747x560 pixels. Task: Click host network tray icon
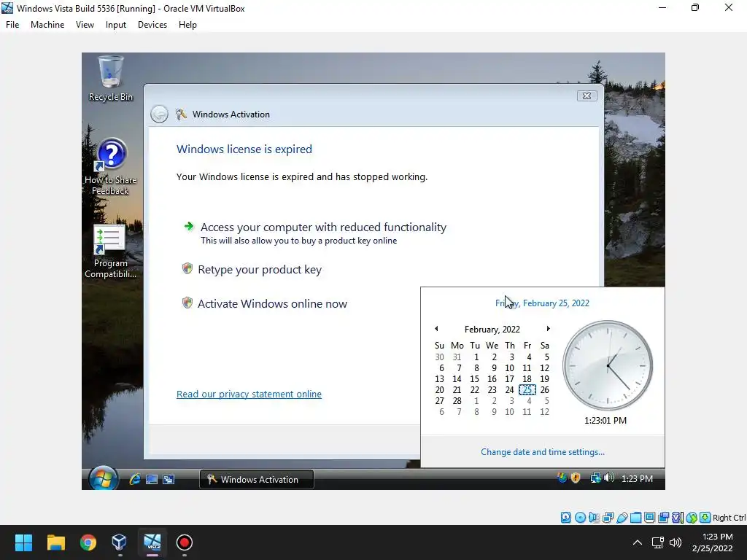[x=658, y=542]
